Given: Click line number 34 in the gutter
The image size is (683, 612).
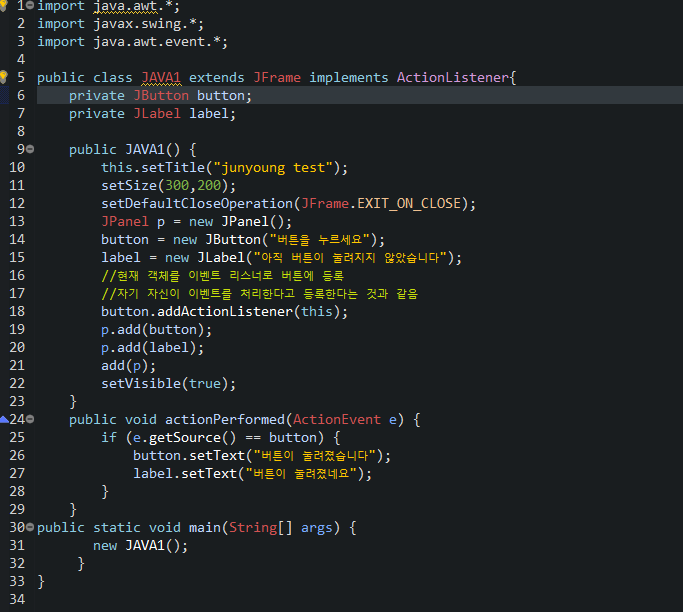Looking at the screenshot, I should click(17, 599).
